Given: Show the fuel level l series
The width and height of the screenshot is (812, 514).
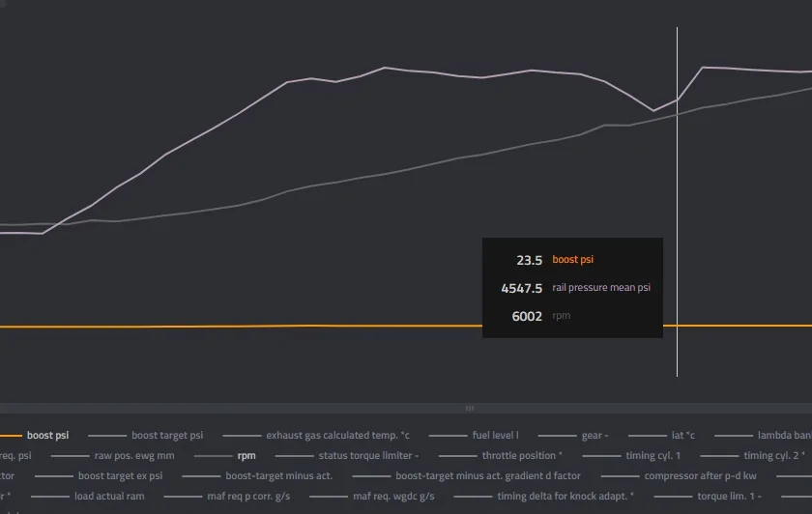Looking at the screenshot, I should click(x=495, y=436).
